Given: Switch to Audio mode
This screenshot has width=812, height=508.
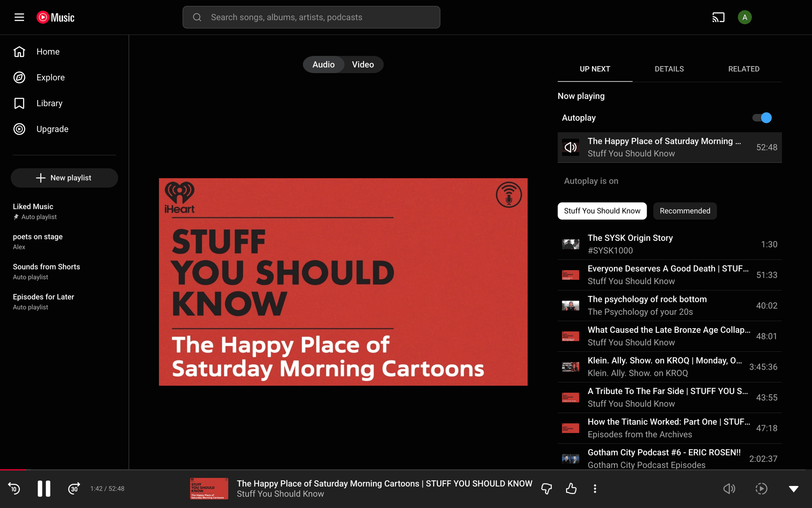Looking at the screenshot, I should [x=324, y=64].
